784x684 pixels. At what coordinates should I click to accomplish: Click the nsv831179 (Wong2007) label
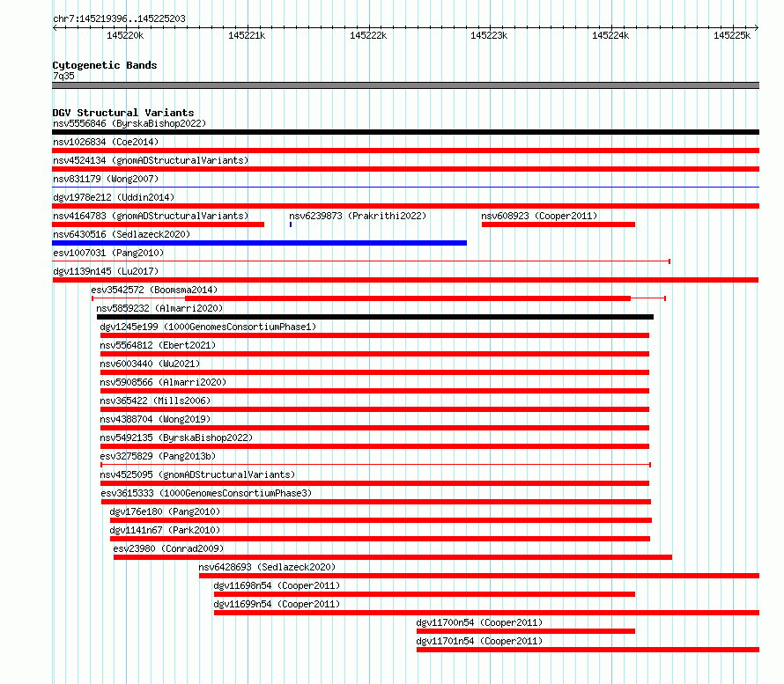(106, 179)
